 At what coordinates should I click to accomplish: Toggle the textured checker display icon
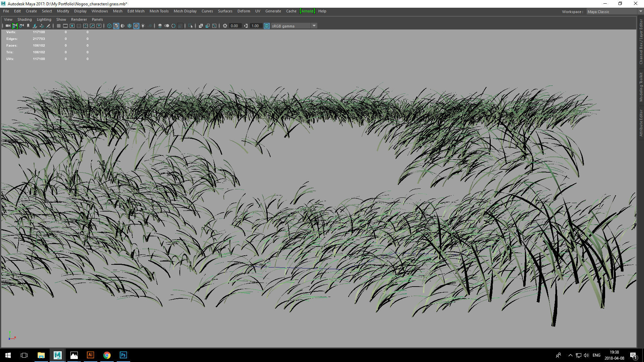click(136, 26)
